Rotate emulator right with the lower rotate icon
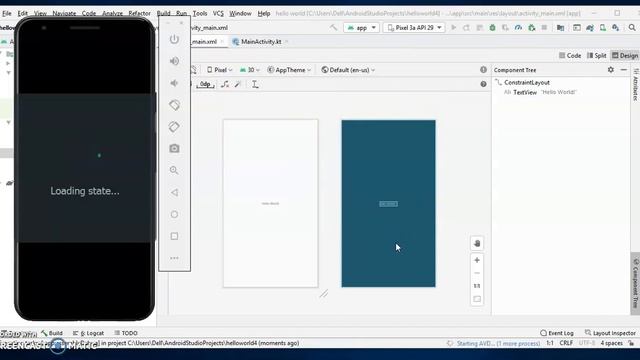This screenshot has width=640, height=360. point(174,127)
